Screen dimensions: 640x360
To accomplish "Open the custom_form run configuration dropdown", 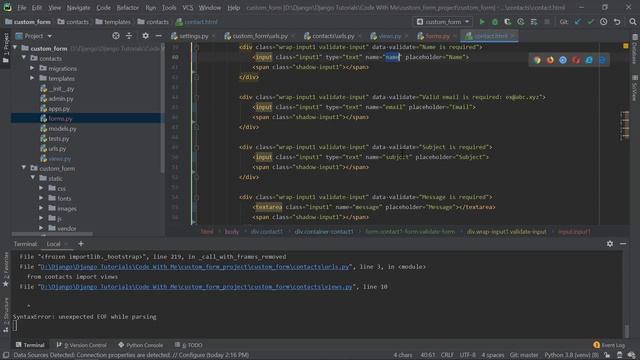I will pos(443,22).
